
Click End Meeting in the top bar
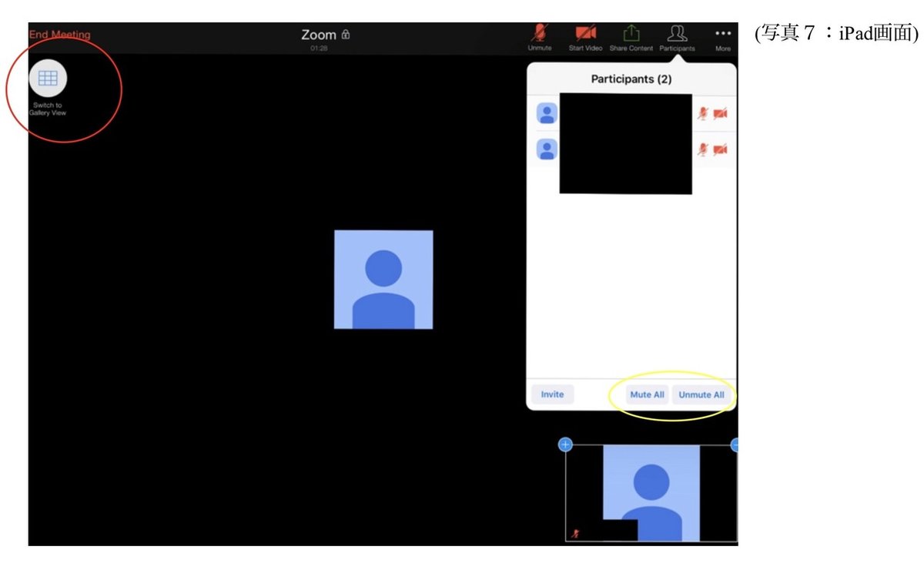pyautogui.click(x=59, y=35)
